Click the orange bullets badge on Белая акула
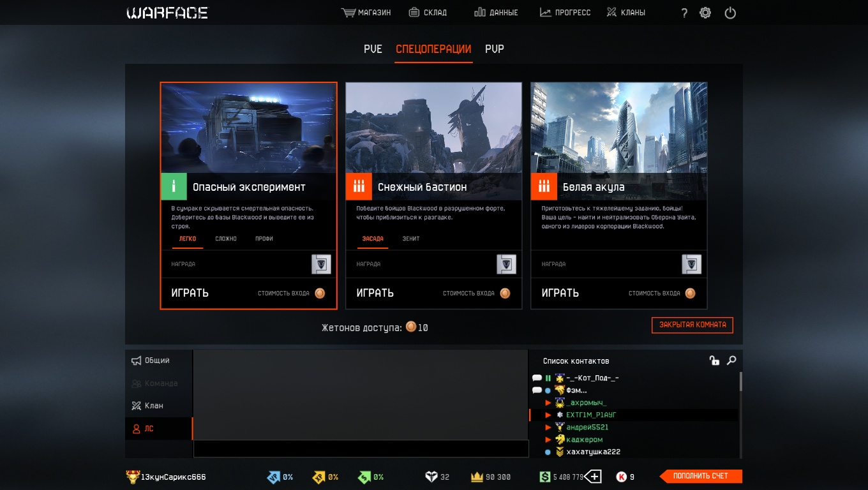This screenshot has width=868, height=490. click(x=544, y=187)
